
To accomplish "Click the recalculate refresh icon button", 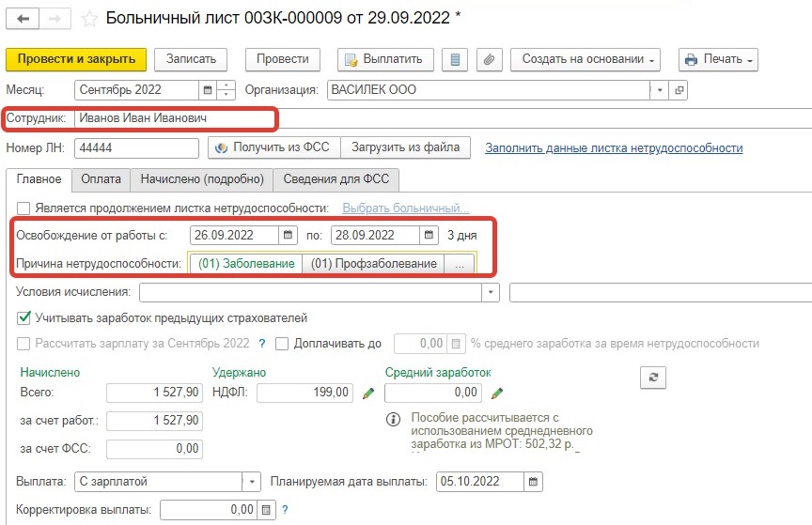I will click(653, 377).
